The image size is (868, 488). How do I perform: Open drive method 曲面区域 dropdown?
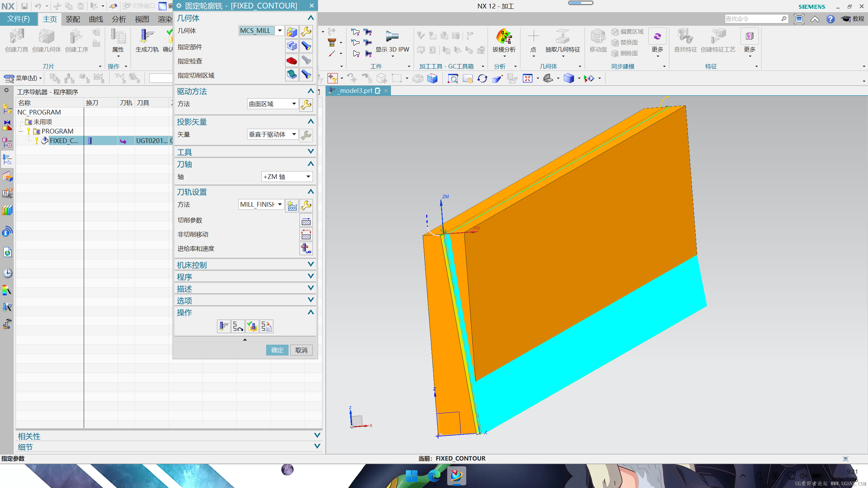point(294,104)
